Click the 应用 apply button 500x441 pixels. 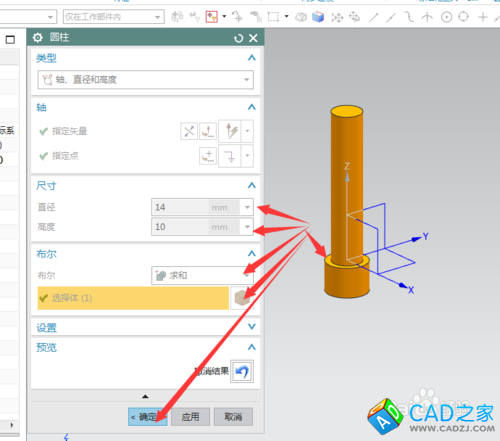tap(190, 417)
